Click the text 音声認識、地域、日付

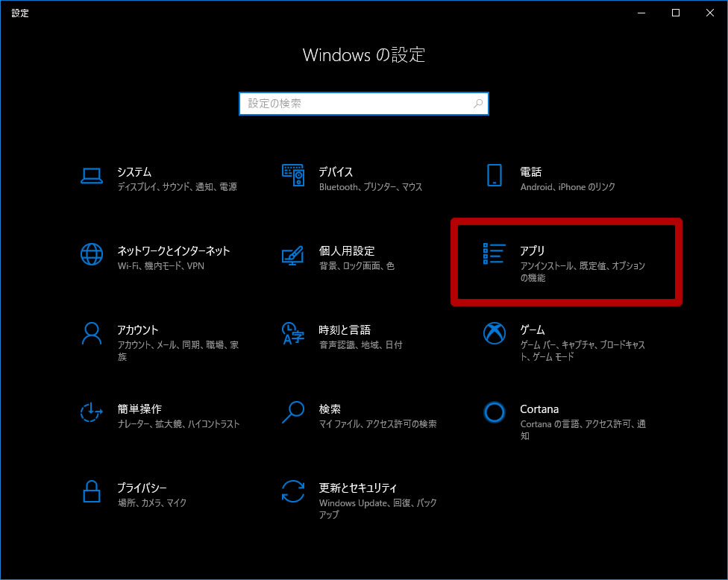tap(361, 344)
